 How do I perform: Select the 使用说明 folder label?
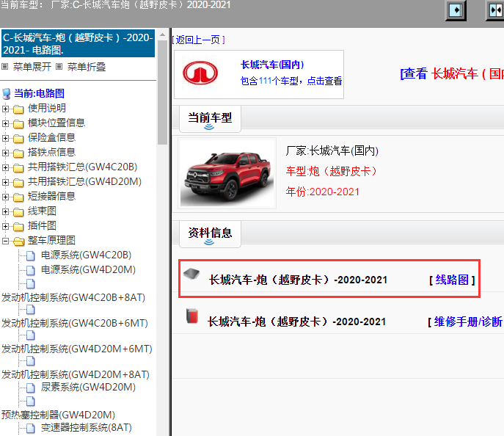point(47,108)
